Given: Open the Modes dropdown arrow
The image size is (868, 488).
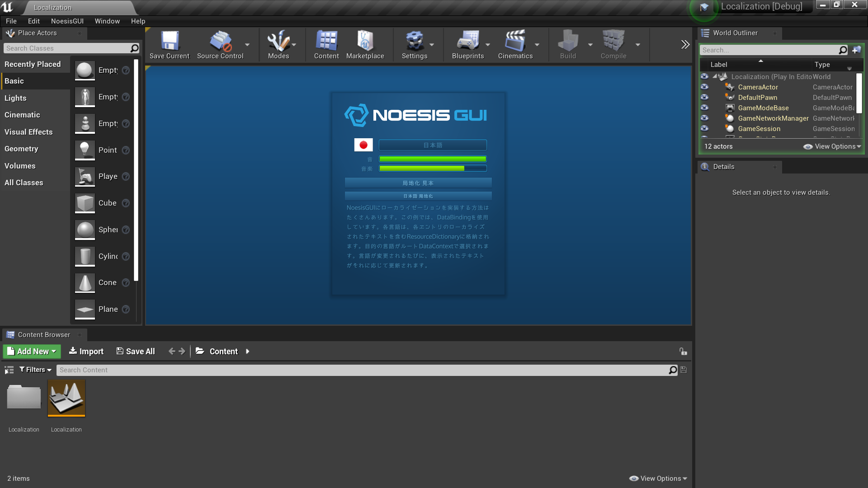Looking at the screenshot, I should [x=294, y=45].
